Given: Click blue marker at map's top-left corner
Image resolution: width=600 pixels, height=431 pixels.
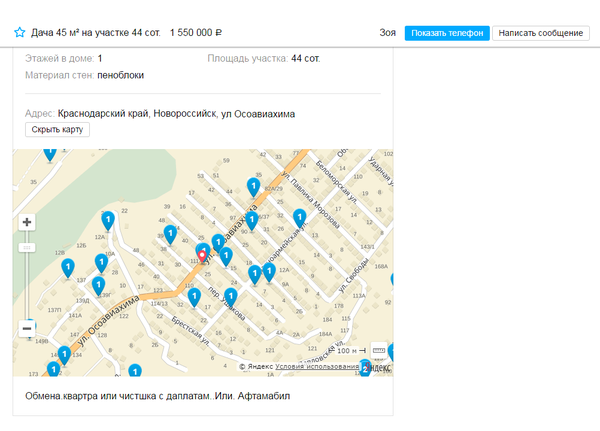Looking at the screenshot, I should point(49,152).
